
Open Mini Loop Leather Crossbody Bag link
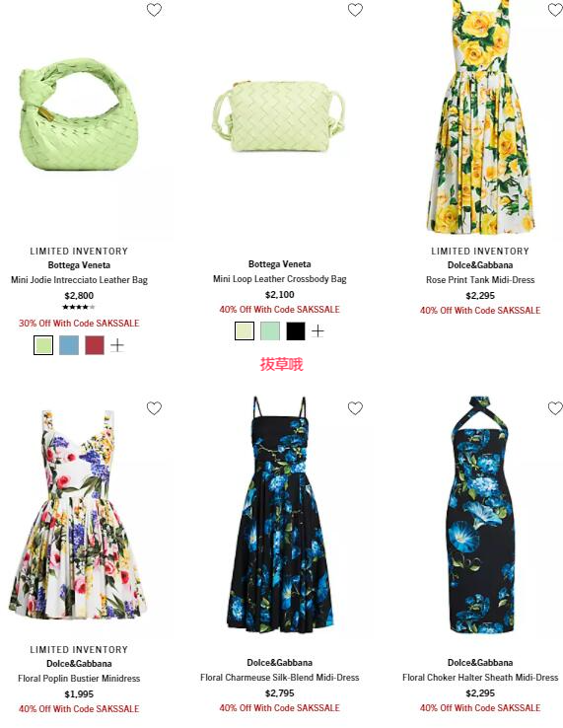[280, 279]
